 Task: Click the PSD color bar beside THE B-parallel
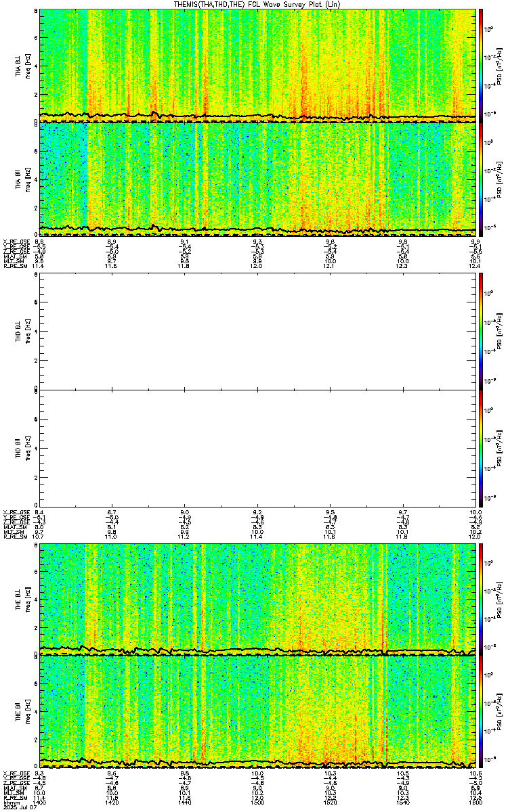pyautogui.click(x=481, y=712)
